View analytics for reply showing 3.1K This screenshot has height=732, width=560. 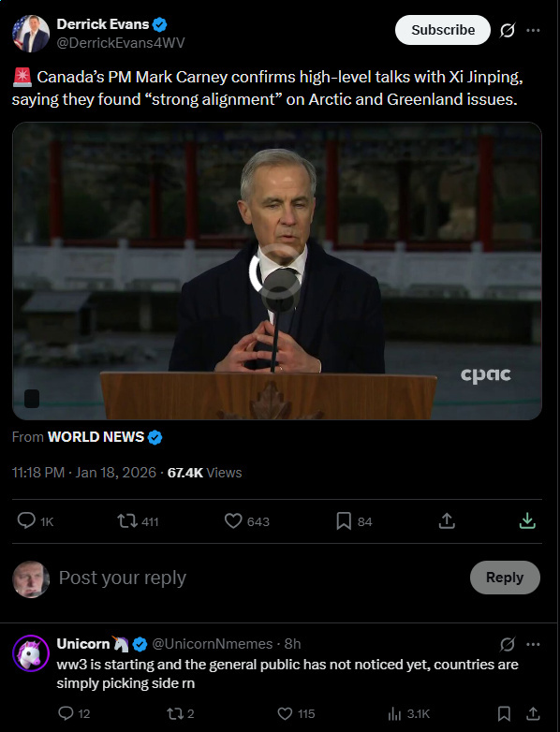click(408, 713)
